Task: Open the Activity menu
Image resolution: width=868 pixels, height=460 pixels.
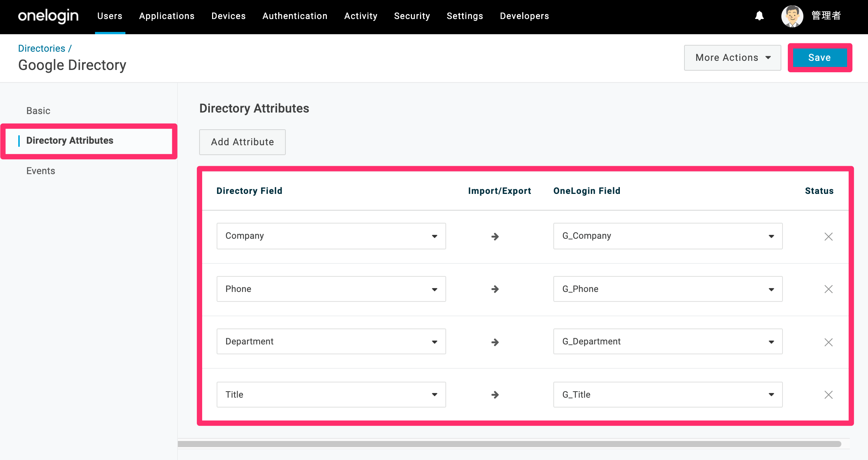Action: tap(361, 16)
